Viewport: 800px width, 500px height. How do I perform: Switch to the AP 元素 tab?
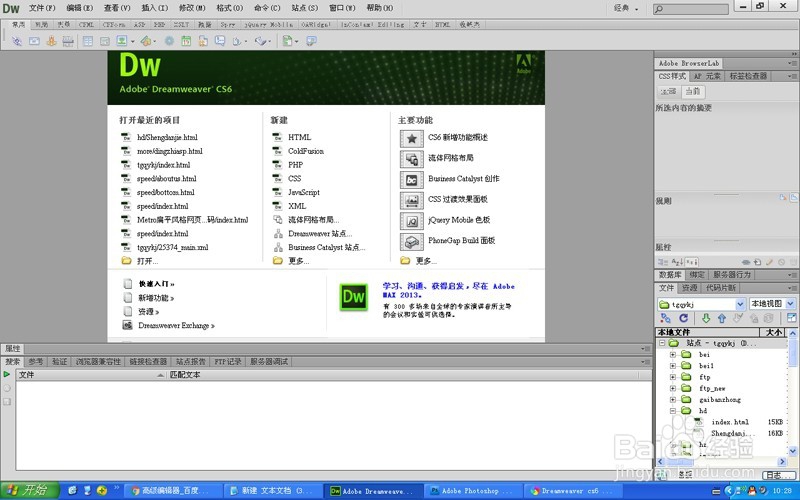[x=707, y=76]
